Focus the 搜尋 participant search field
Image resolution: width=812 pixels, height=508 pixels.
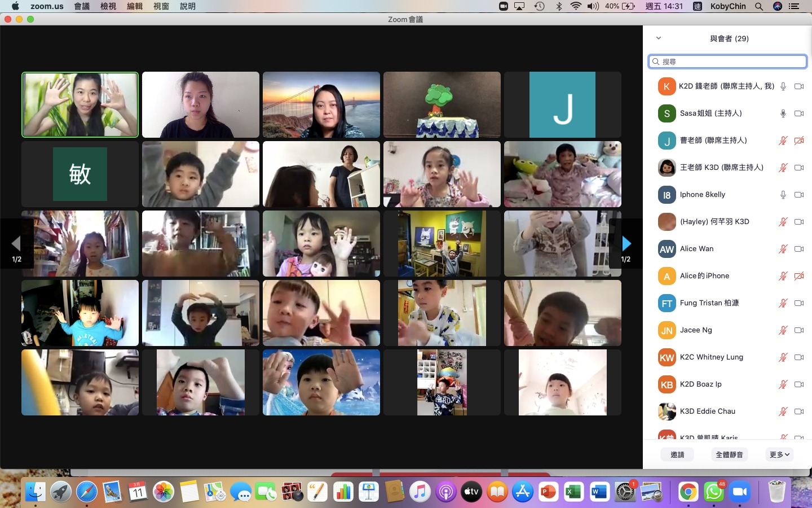click(727, 62)
